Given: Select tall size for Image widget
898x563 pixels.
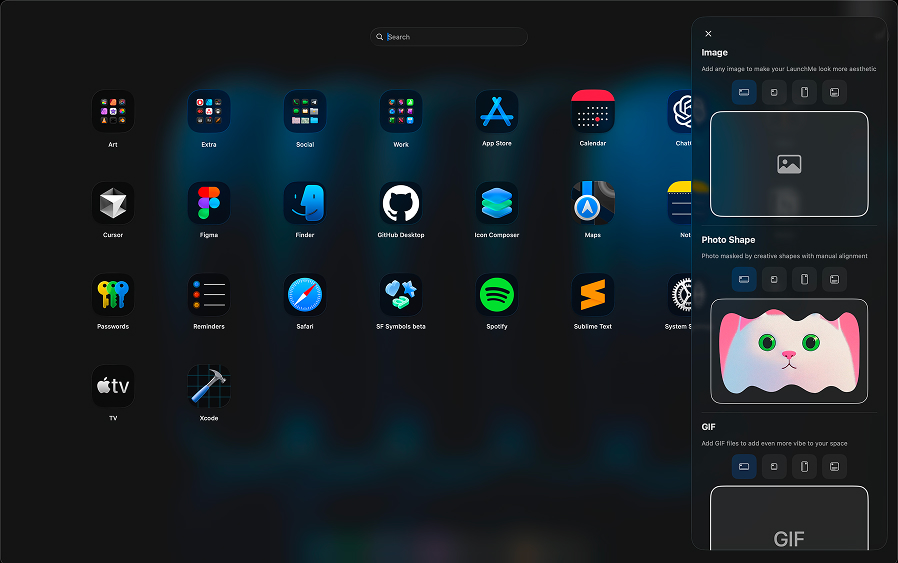Looking at the screenshot, I should tap(804, 92).
